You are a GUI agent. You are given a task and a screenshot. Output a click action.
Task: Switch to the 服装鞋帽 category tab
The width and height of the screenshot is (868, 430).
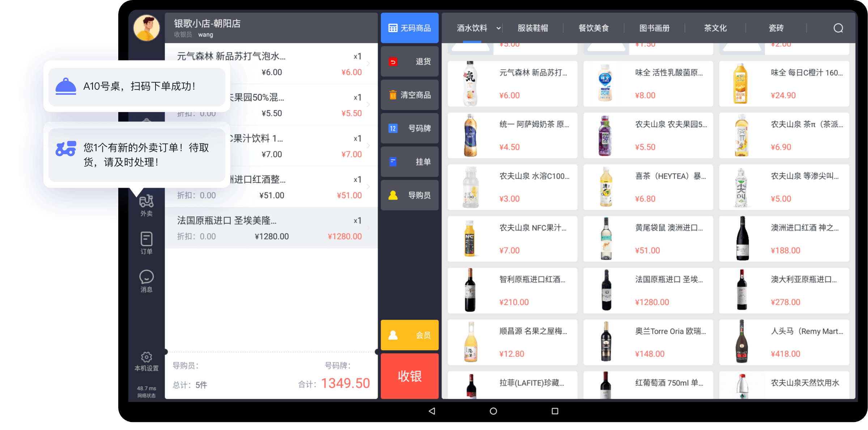[x=532, y=28]
